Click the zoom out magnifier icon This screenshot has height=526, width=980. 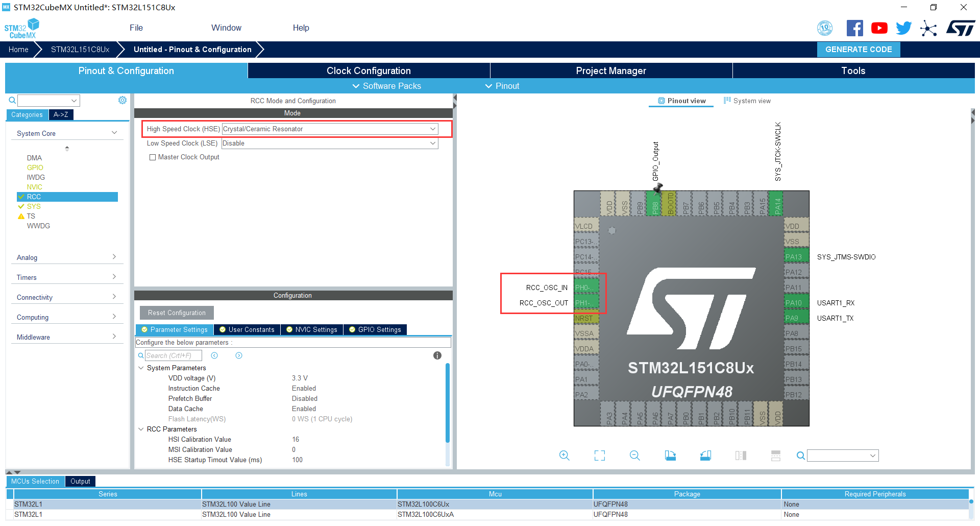coord(634,456)
